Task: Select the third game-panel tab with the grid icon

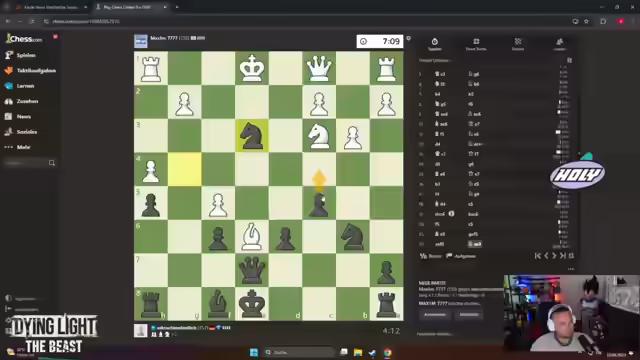Action: click(518, 44)
